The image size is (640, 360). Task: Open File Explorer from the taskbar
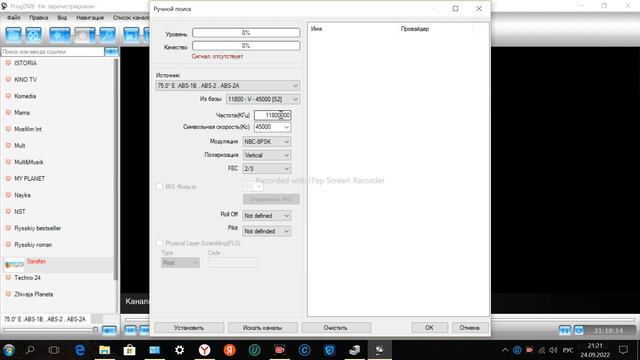pyautogui.click(x=104, y=350)
